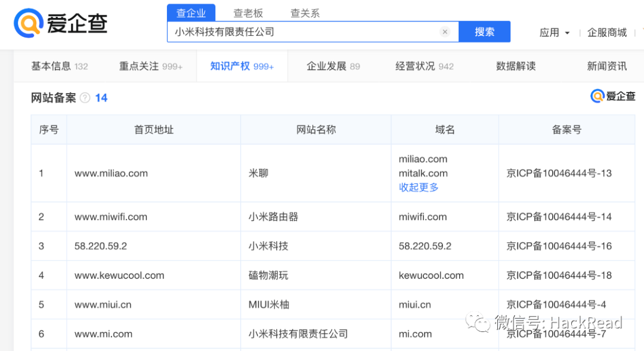Select site name 米聊
The height and width of the screenshot is (351, 644).
tap(258, 173)
